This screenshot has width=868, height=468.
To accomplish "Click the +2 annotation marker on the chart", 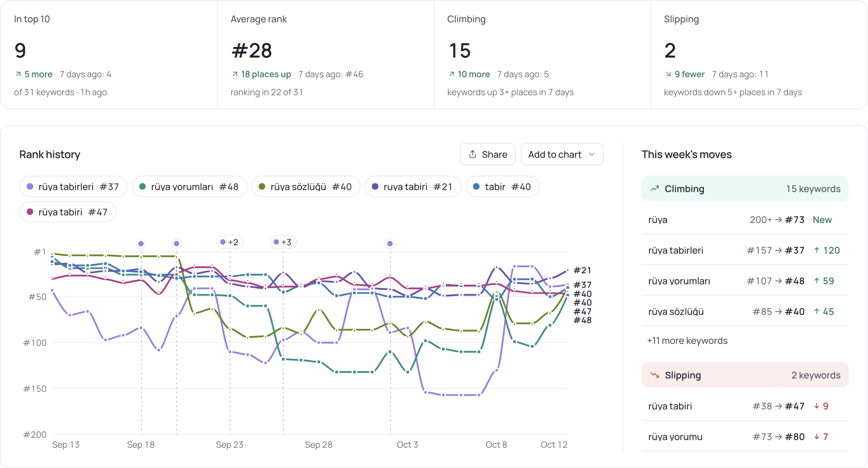I will pyautogui.click(x=229, y=242).
